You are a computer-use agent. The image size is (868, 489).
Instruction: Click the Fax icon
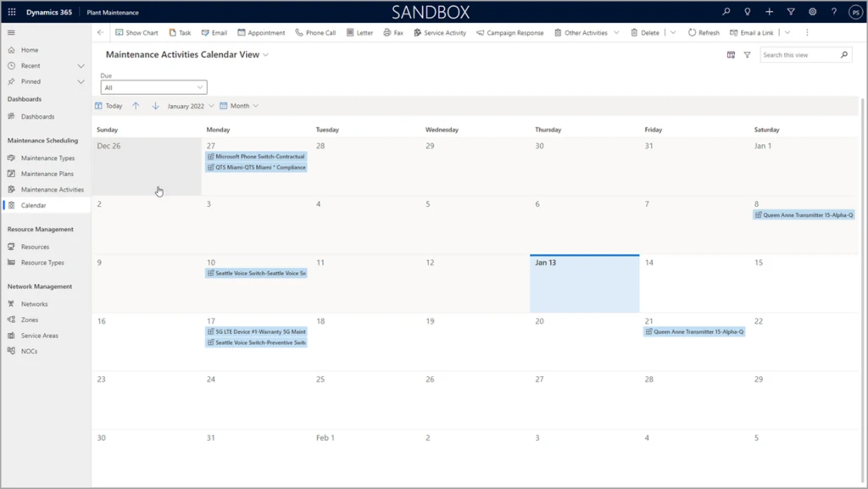click(x=387, y=32)
